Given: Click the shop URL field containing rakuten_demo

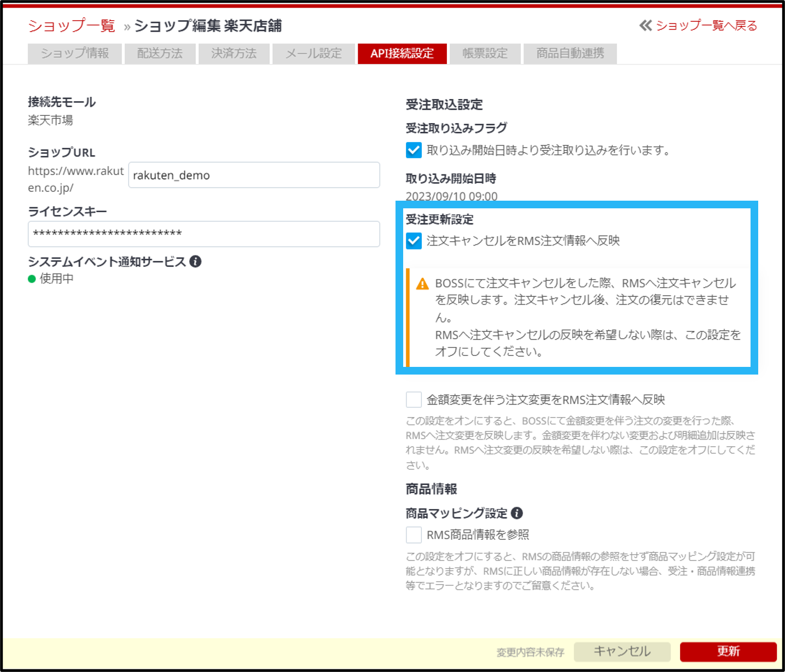Looking at the screenshot, I should coord(254,175).
